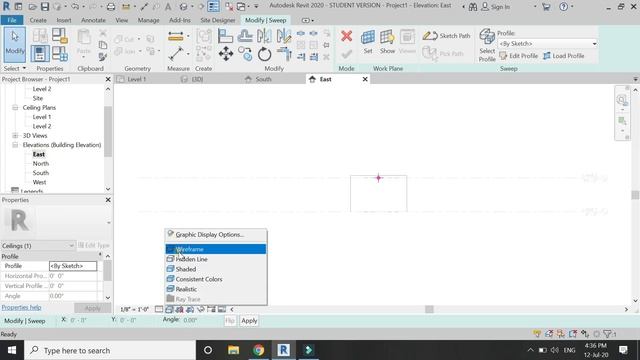Click Project Browser vertical scrollbar
This screenshot has width=640, height=360.
[x=108, y=131]
